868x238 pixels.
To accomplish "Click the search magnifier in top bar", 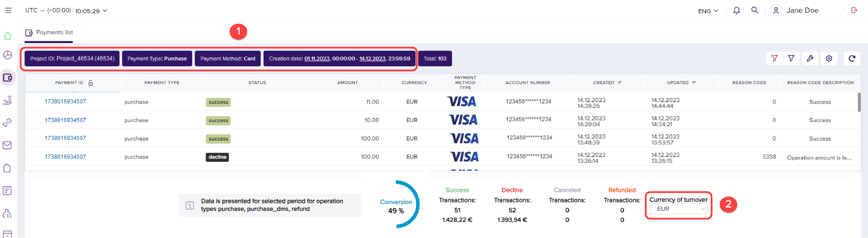I will coord(755,10).
